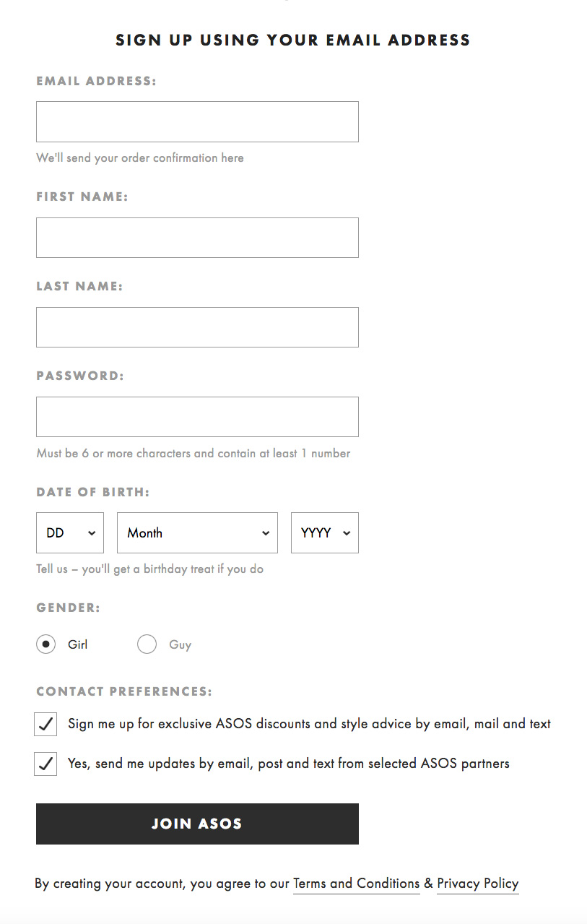Uncheck the exclusive ASOS discounts checkbox
This screenshot has height=924, width=587.
[46, 724]
